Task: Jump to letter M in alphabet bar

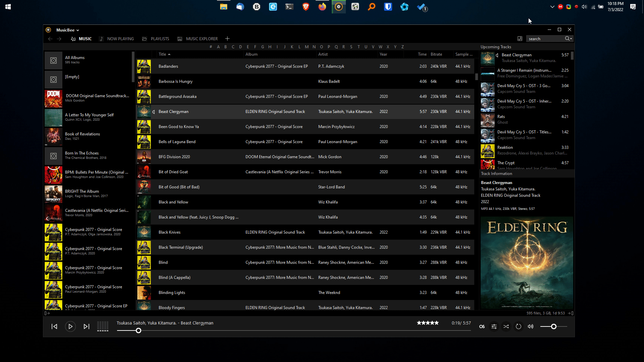Action: pyautogui.click(x=307, y=47)
